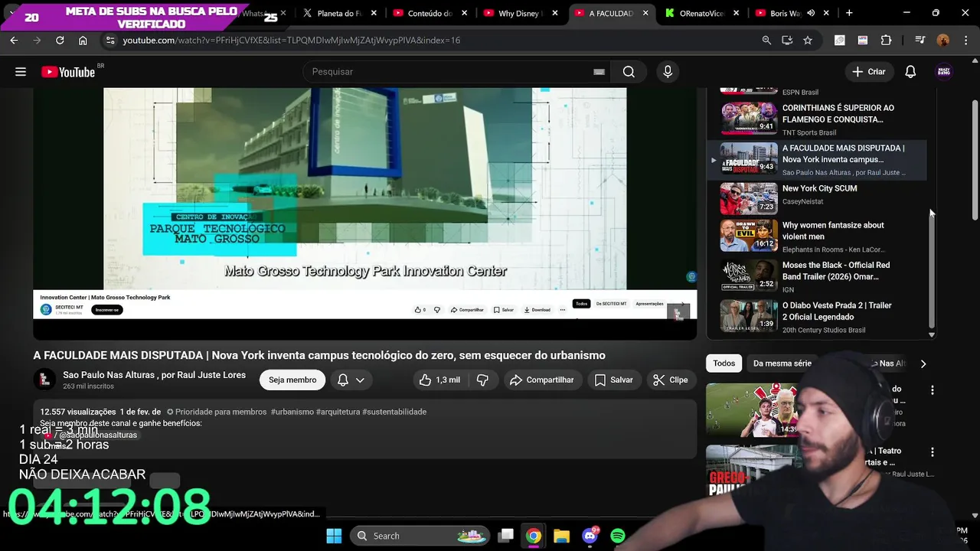Close the A FACULDAD tab

tap(645, 13)
